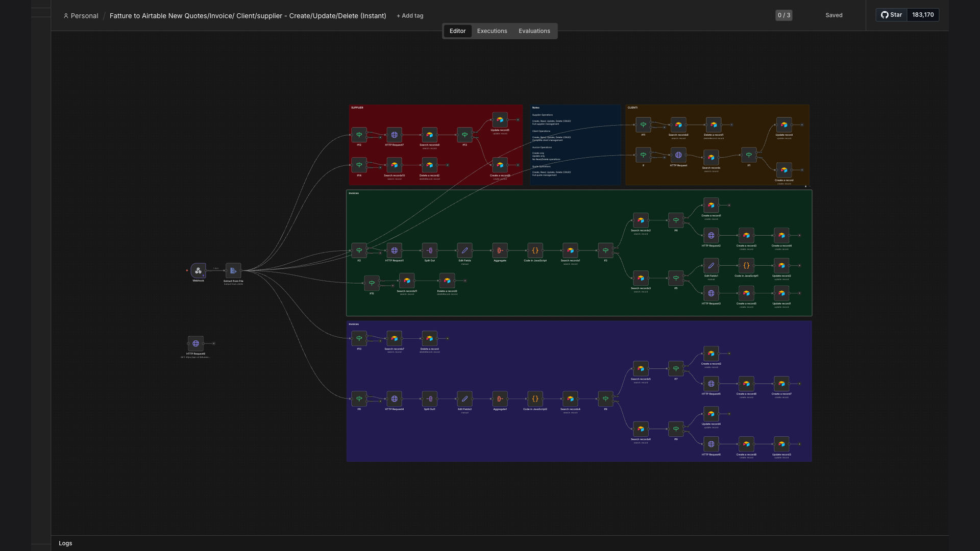Select the Search records4 node

[570, 399]
